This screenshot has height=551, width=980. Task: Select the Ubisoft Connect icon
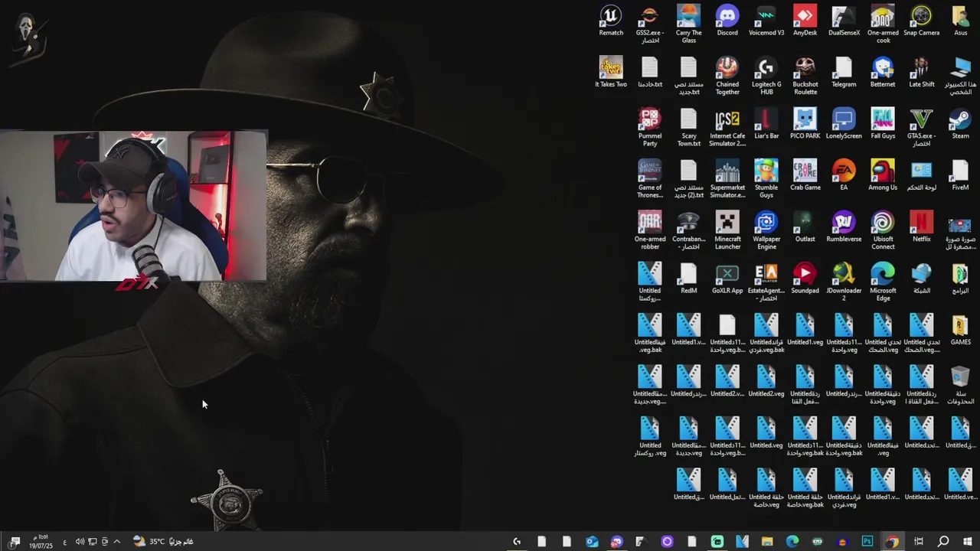click(883, 230)
